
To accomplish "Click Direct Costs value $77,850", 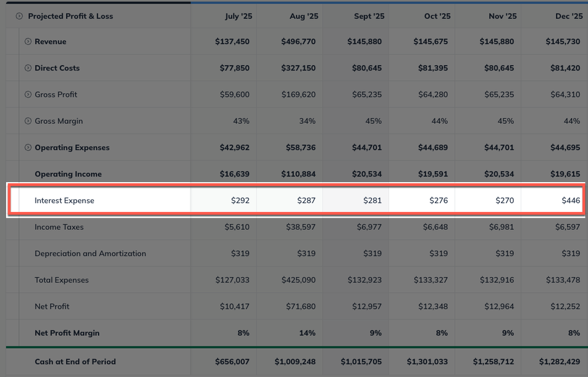I will click(x=235, y=68).
